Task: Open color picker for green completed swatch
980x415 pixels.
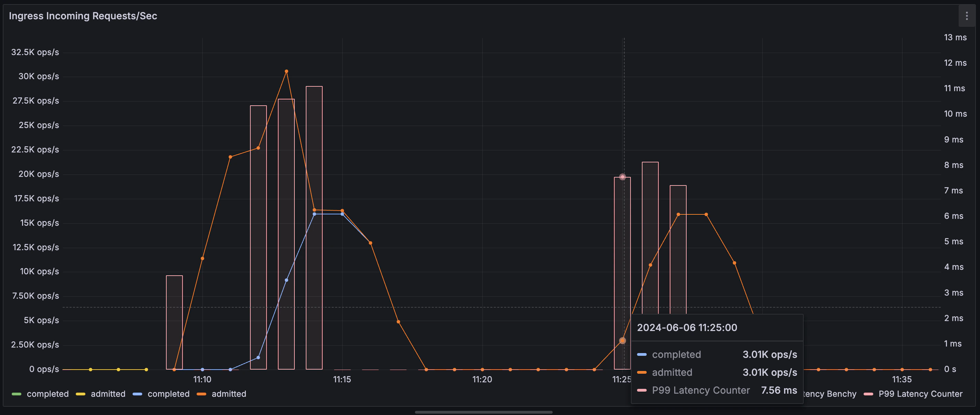Action: [17, 394]
